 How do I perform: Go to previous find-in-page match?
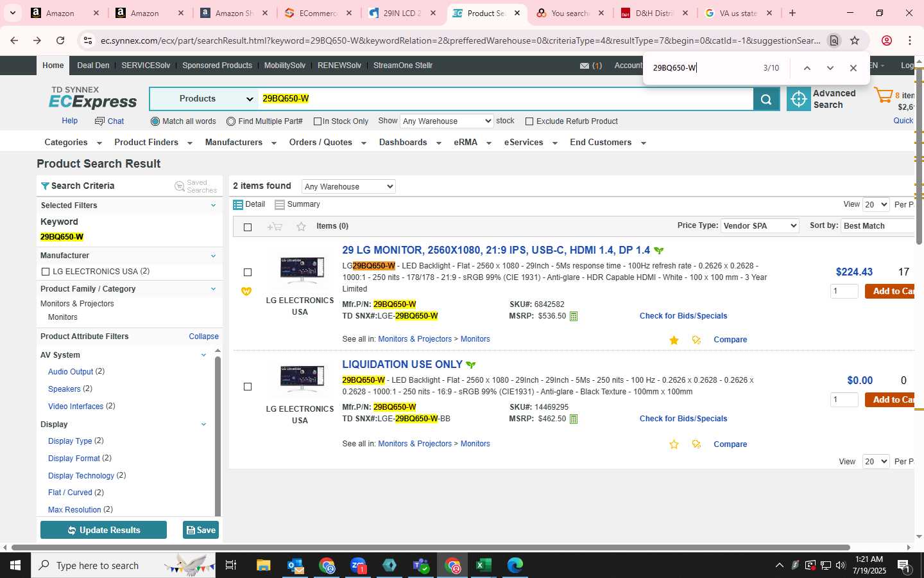807,68
